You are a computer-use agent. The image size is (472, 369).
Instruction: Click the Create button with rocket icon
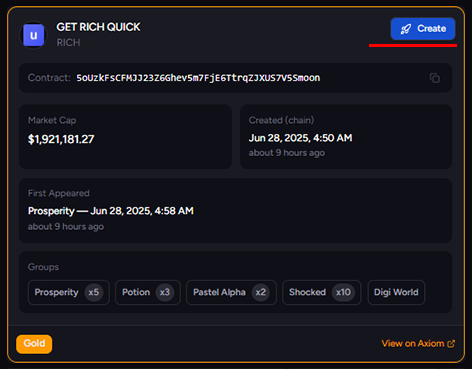[423, 29]
